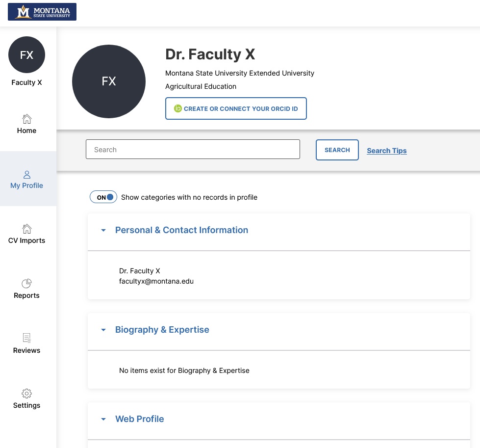This screenshot has height=448, width=480.
Task: Click the Montana State University logo
Action: point(42,12)
